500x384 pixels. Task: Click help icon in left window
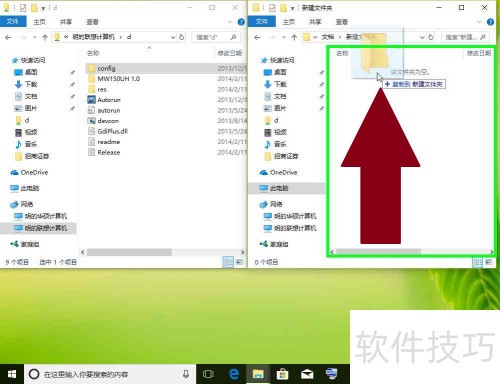[x=241, y=22]
